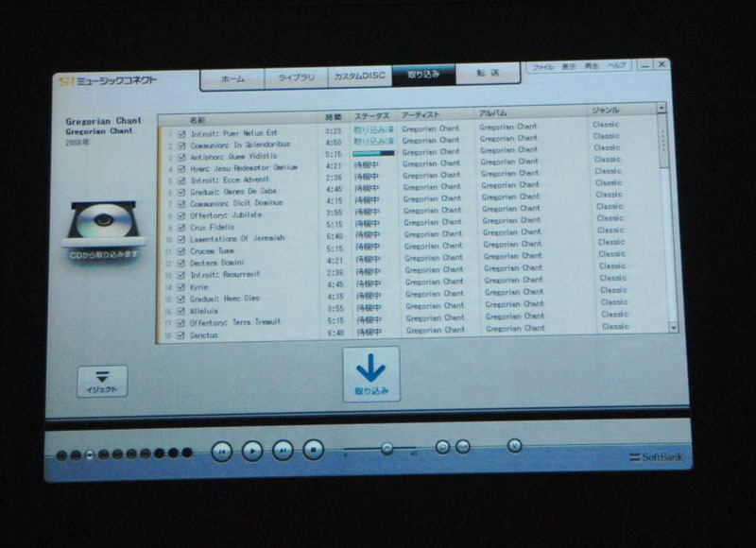756x548 pixels.
Task: Click the next track button
Action: pos(283,451)
